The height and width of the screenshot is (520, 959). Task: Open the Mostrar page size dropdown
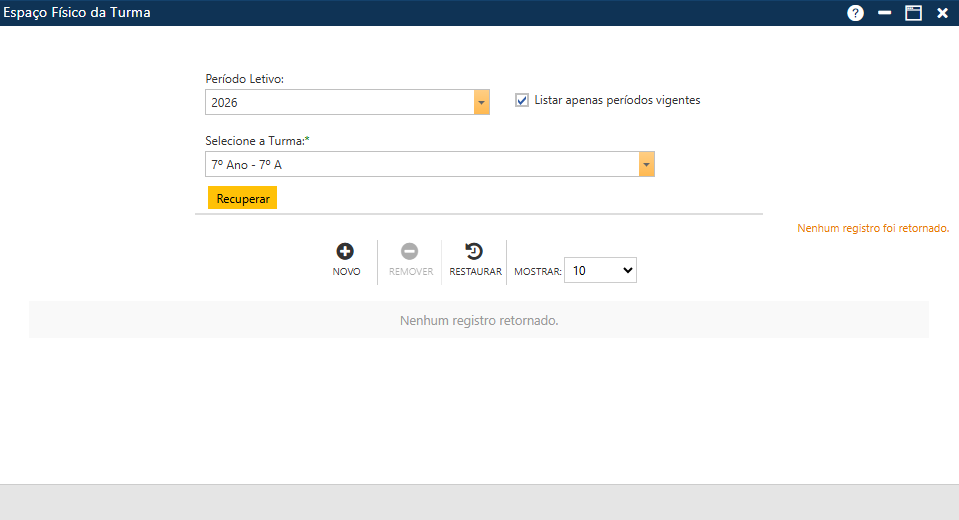click(x=600, y=270)
